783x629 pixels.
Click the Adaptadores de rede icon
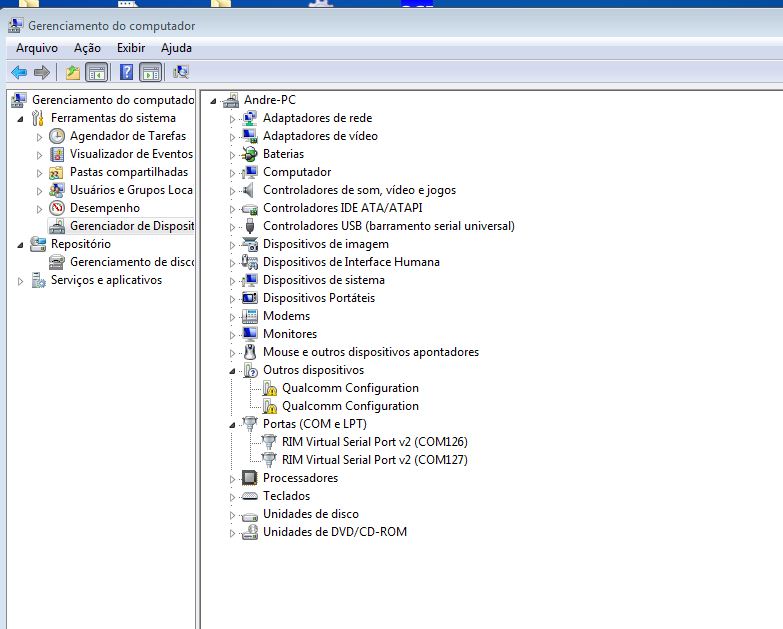[249, 118]
